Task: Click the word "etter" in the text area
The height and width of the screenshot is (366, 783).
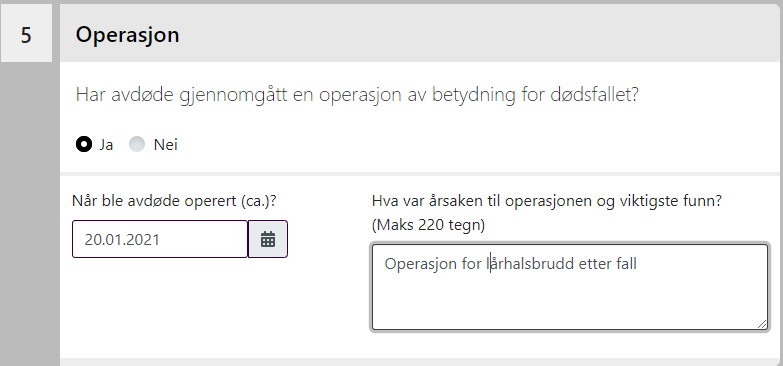Action: click(595, 264)
